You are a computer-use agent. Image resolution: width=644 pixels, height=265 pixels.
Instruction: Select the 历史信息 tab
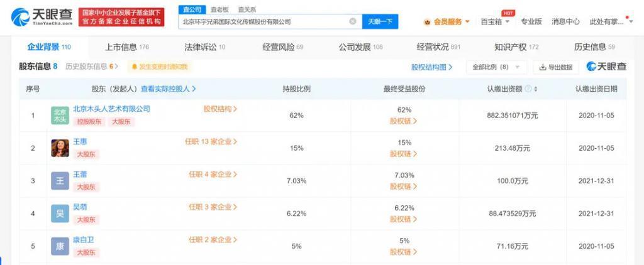pyautogui.click(x=595, y=47)
